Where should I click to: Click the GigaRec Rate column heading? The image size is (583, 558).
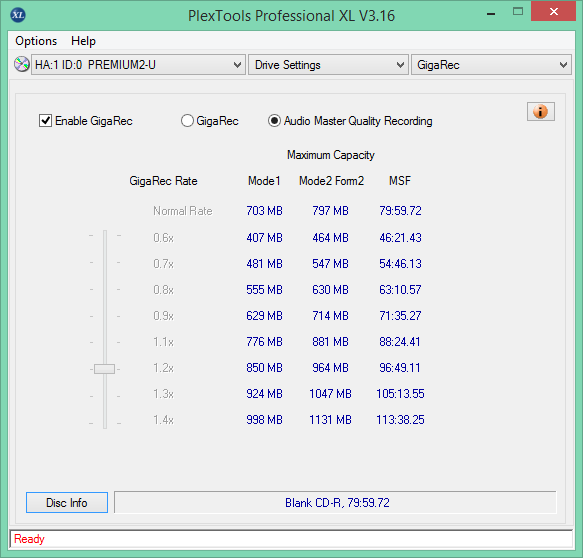163,181
